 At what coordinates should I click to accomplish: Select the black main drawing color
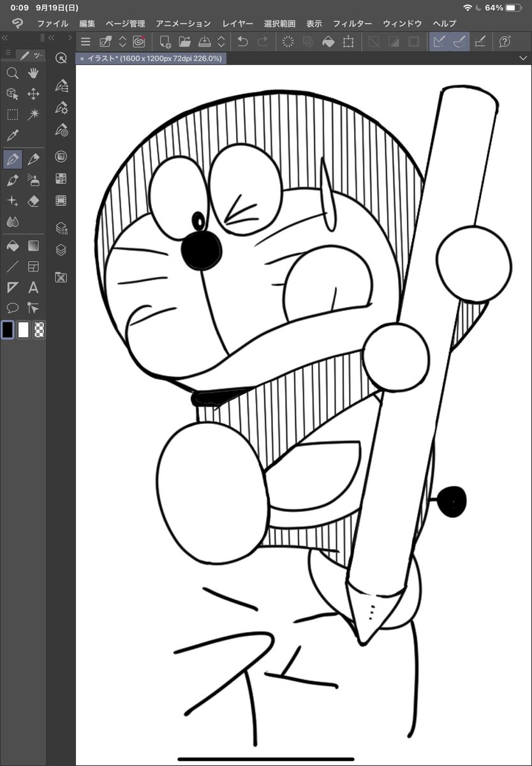pos(7,330)
